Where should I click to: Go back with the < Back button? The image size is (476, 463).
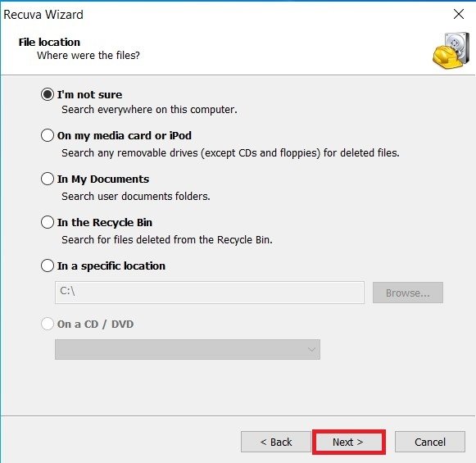pyautogui.click(x=275, y=442)
